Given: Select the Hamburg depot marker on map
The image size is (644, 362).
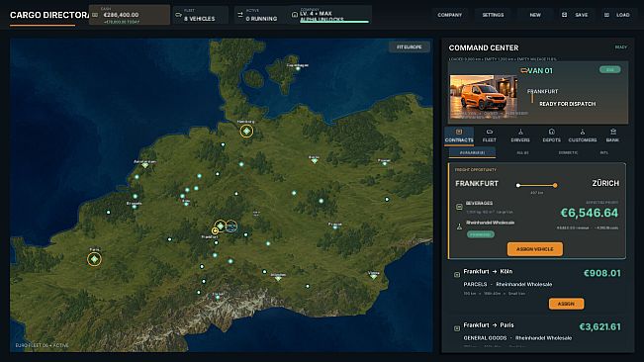Looking at the screenshot, I should (246, 132).
